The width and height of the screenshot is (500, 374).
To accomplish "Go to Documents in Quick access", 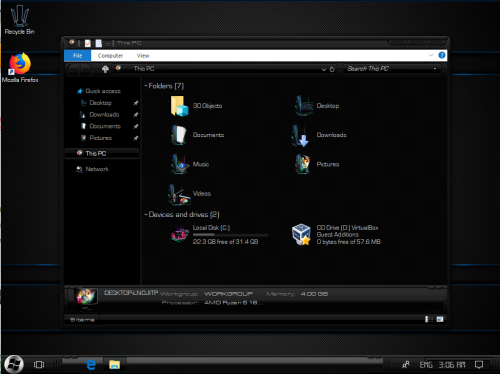I will coord(105,126).
